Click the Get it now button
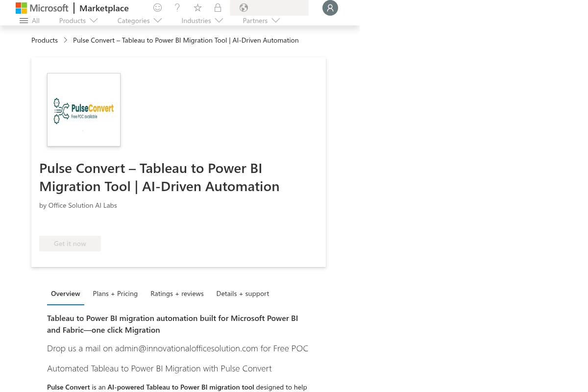The width and height of the screenshot is (588, 392). point(70,244)
